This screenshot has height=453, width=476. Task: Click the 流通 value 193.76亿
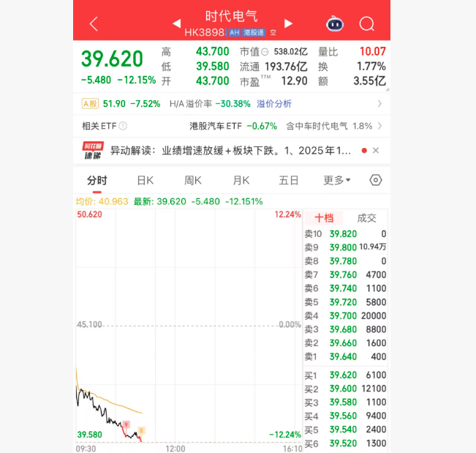click(286, 67)
